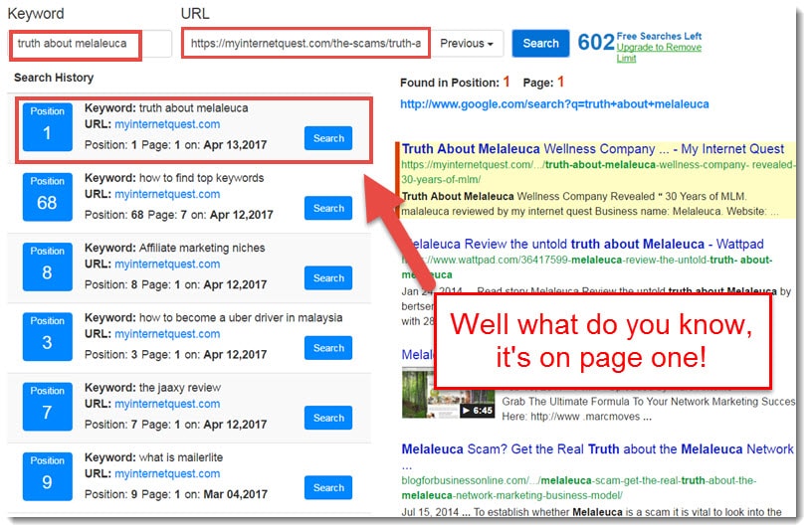Screen dimensions: 811x532
Task: Click the Position 1 badge
Action: pos(48,127)
